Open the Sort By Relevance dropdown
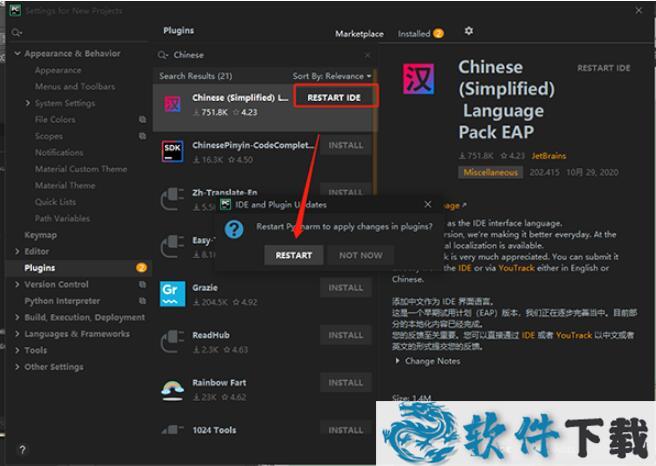Viewport: 656px width, 466px height. [331, 76]
